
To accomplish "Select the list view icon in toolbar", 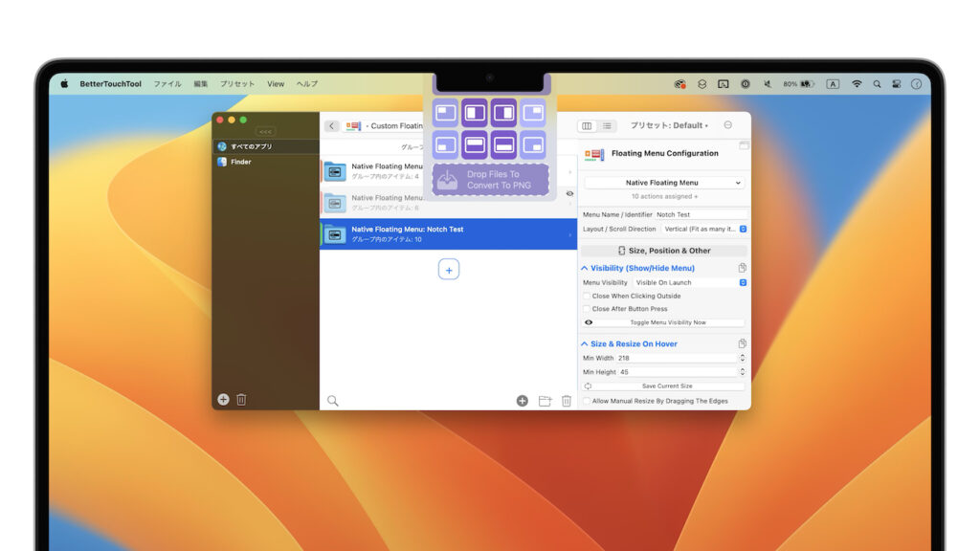I will pos(608,125).
